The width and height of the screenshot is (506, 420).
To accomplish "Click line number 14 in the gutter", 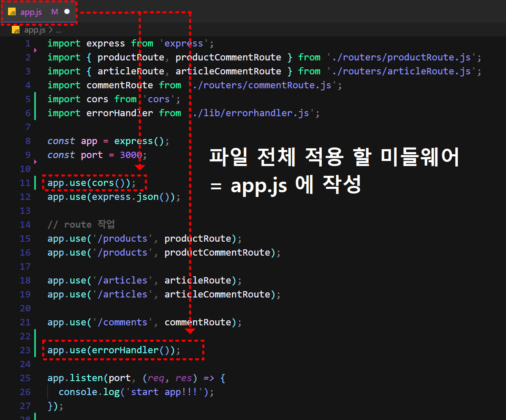I will [25, 225].
